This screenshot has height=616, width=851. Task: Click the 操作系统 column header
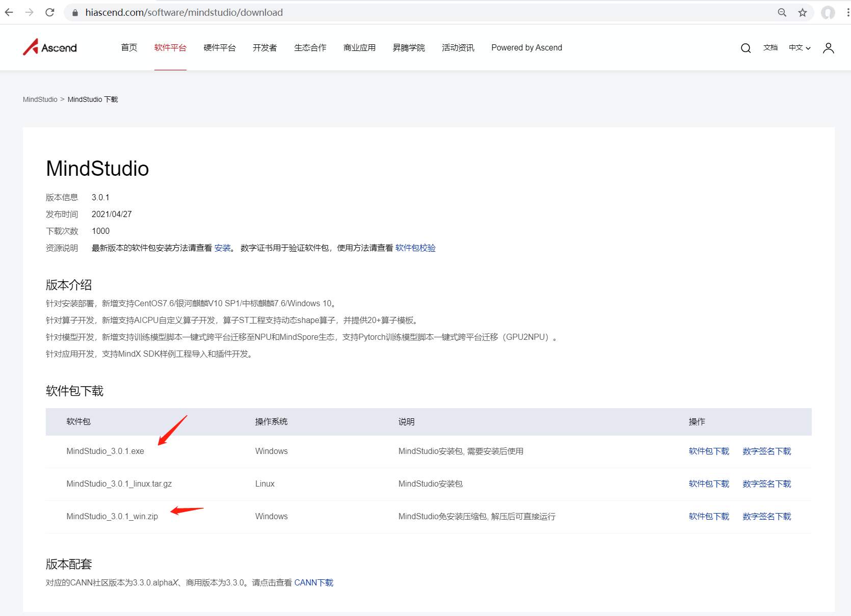[x=272, y=422]
